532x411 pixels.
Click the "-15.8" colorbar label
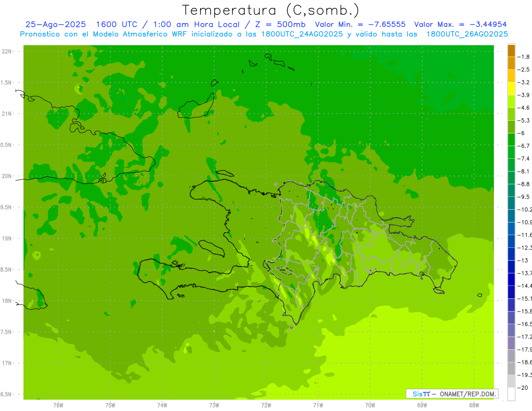(x=525, y=311)
